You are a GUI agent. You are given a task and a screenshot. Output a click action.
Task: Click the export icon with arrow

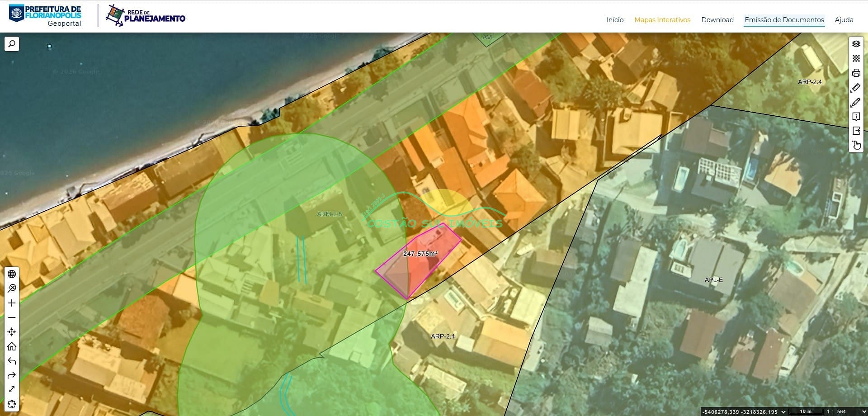pos(856,131)
